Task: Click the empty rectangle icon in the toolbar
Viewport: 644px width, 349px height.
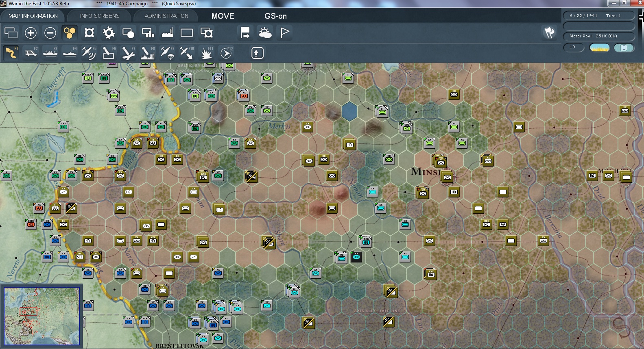Action: coord(187,33)
